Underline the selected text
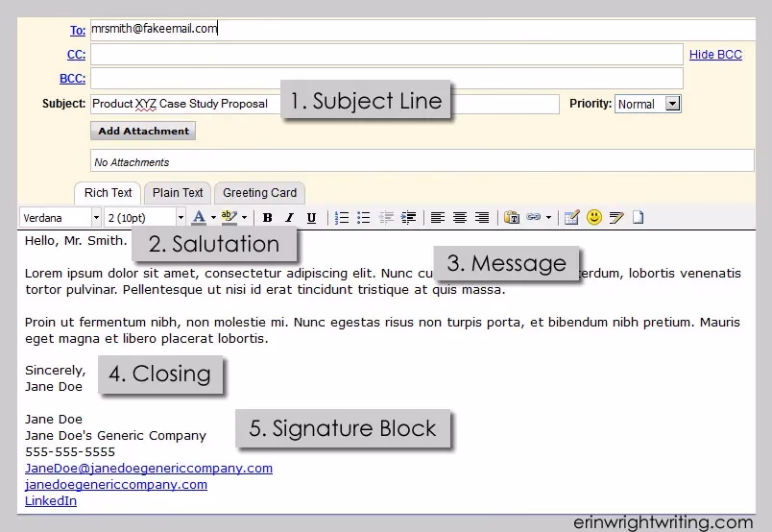772x532 pixels. click(311, 218)
